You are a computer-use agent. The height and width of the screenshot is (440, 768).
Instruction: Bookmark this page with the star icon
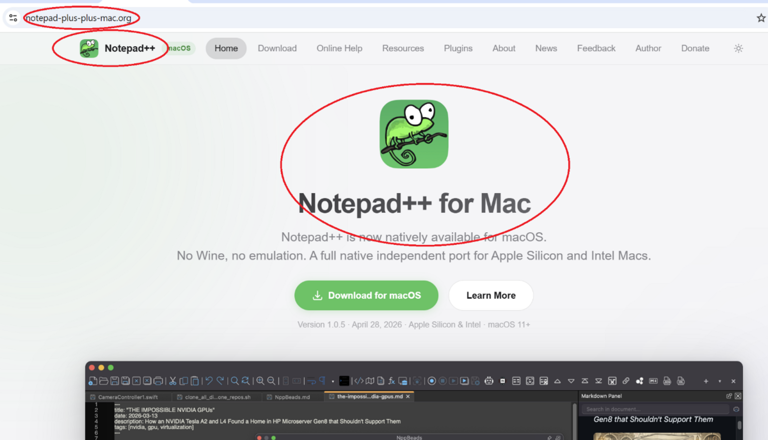point(761,18)
